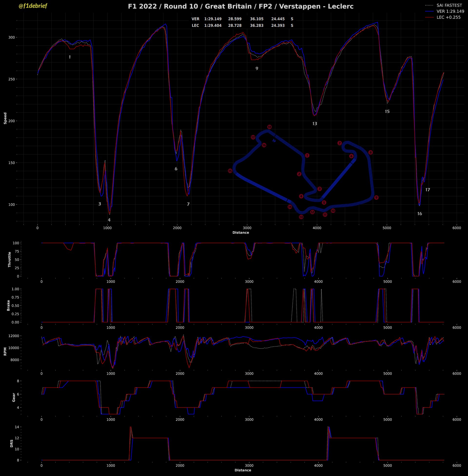
Task: Click turn 3 marker on track map
Action: click(320, 189)
